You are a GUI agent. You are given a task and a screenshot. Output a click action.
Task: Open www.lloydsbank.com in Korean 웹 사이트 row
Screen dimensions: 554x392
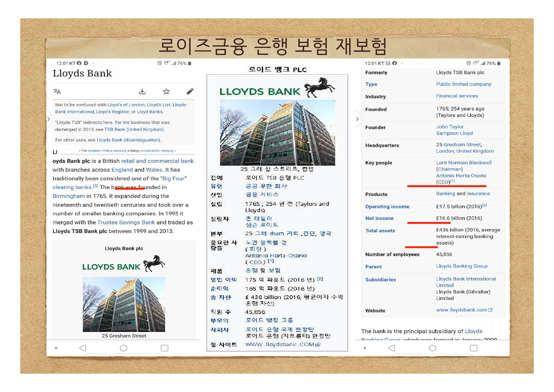tap(280, 344)
